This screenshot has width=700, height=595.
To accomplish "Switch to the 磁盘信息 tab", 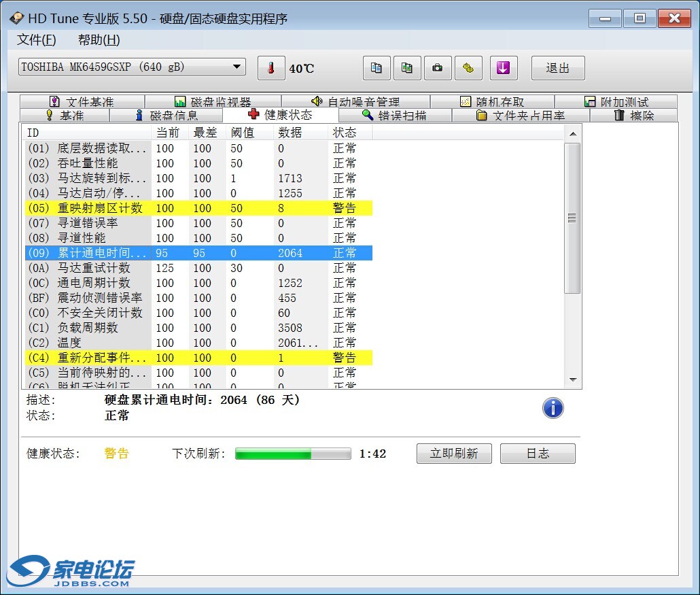I will tap(167, 115).
